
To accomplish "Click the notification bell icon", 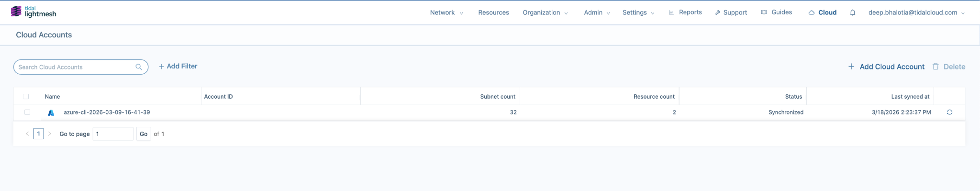I will coord(852,12).
